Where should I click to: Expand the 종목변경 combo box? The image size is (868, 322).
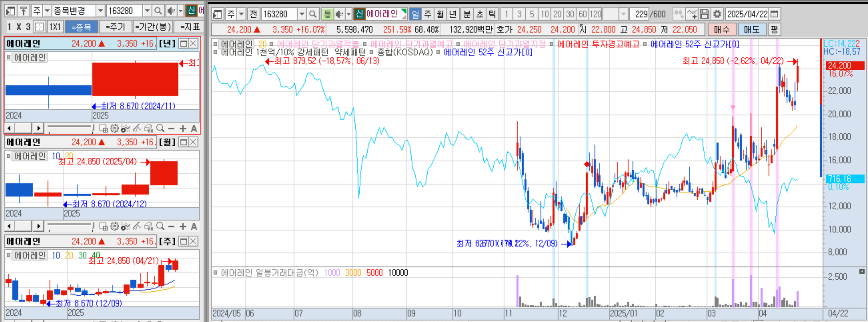pos(100,11)
